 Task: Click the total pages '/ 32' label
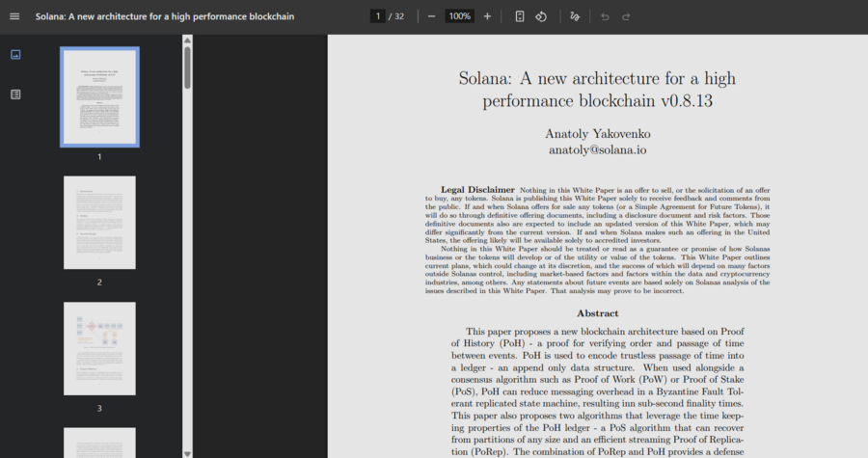396,16
